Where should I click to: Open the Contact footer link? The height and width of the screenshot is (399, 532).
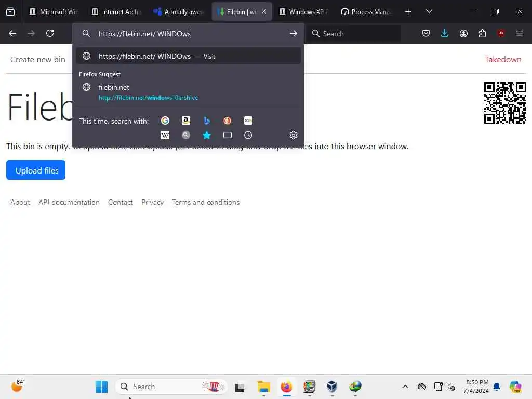point(121,202)
